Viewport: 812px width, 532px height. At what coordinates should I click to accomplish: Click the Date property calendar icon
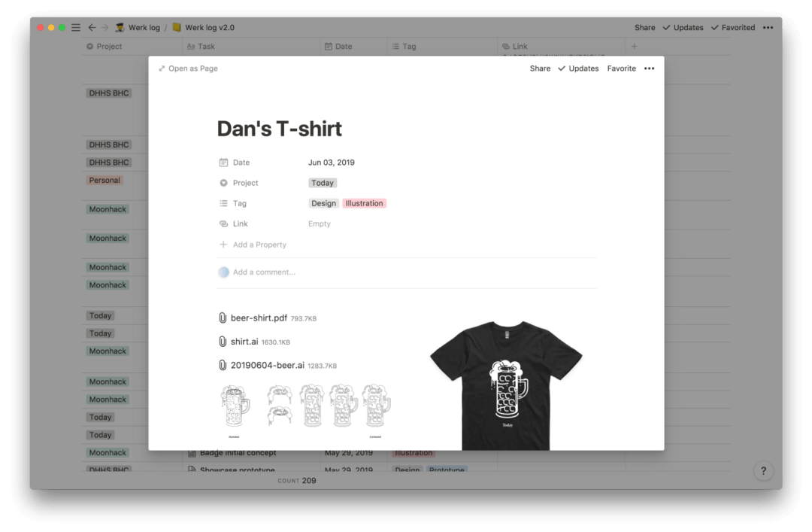click(x=223, y=163)
